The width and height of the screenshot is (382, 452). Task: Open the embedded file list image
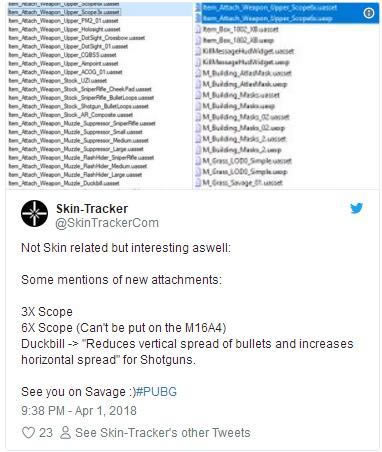[192, 95]
